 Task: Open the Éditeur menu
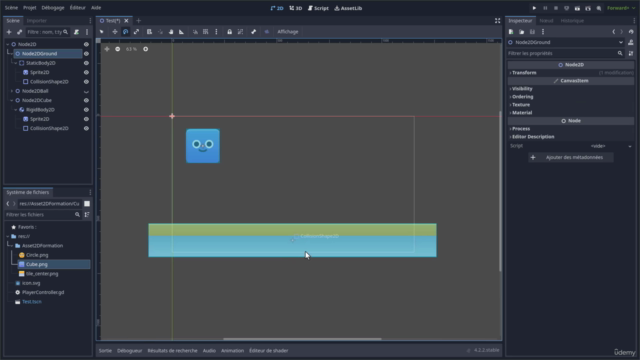tap(78, 8)
